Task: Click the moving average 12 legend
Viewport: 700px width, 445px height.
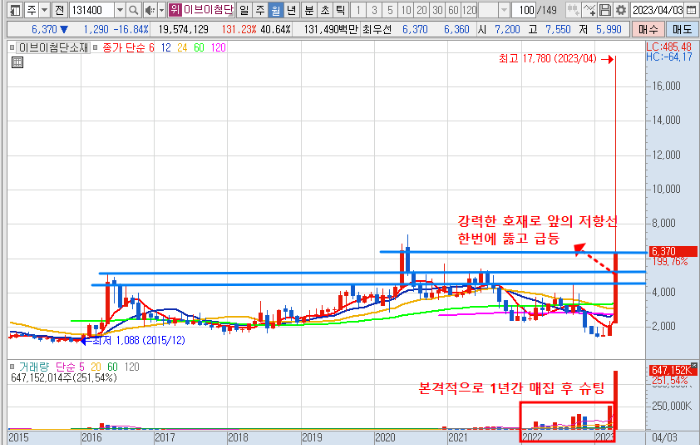Action: tap(166, 47)
